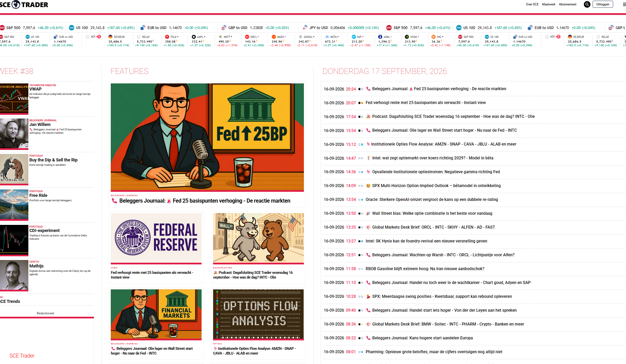This screenshot has width=626, height=364.
Task: Click the icon before Podcast Dagafsluiting 17:54 headline
Action: 368,116
